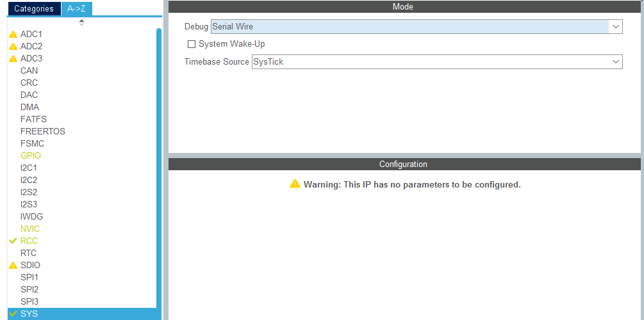Select RTC peripheral
The width and height of the screenshot is (644, 320).
point(28,253)
